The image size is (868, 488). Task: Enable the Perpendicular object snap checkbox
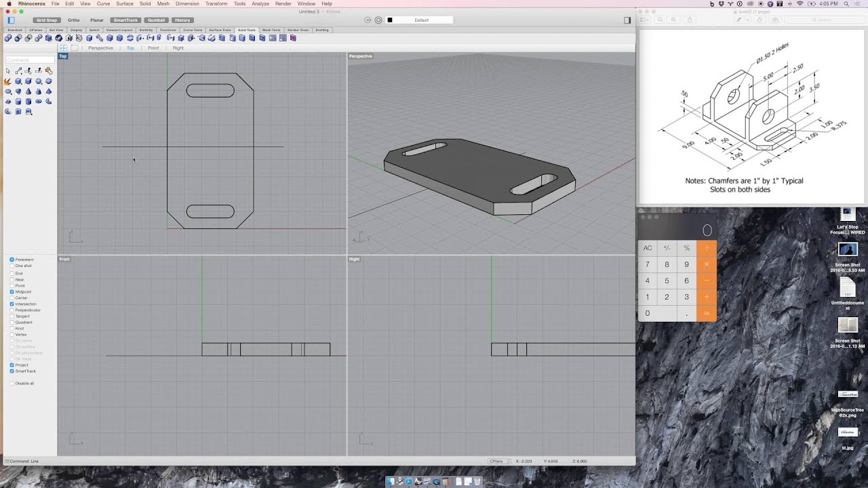pos(12,310)
